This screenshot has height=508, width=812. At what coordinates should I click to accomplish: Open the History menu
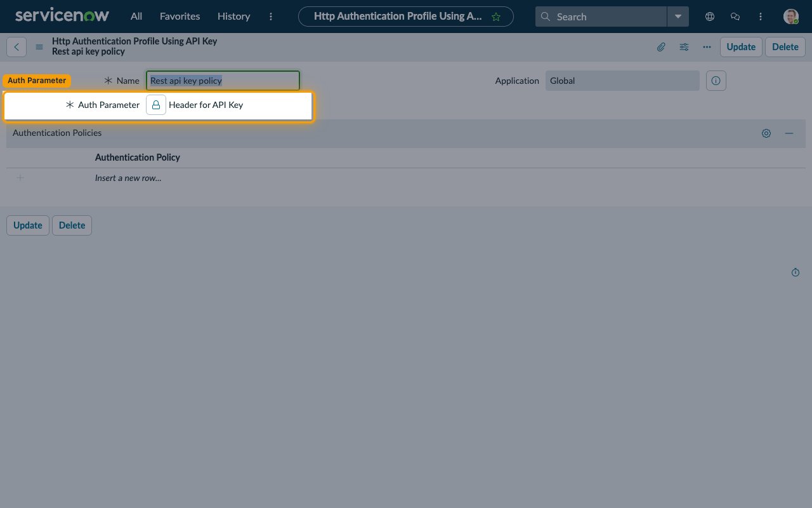tap(233, 17)
